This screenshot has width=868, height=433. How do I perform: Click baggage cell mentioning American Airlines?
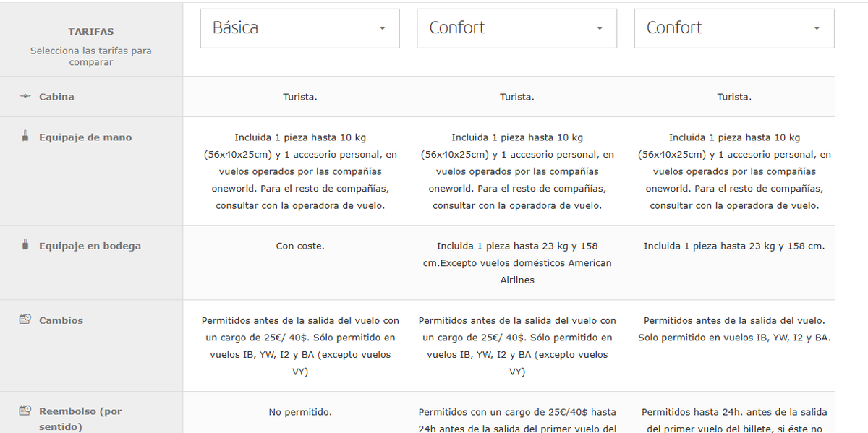point(517,262)
